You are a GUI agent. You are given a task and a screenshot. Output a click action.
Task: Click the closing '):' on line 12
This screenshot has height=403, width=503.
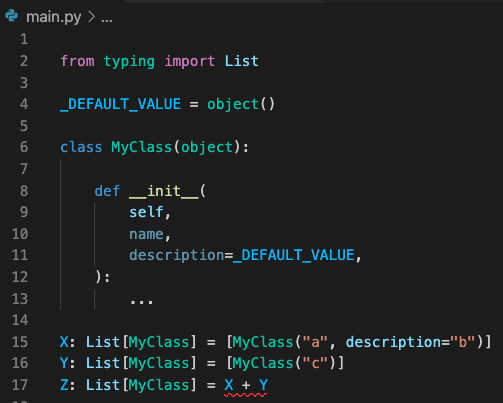point(103,277)
